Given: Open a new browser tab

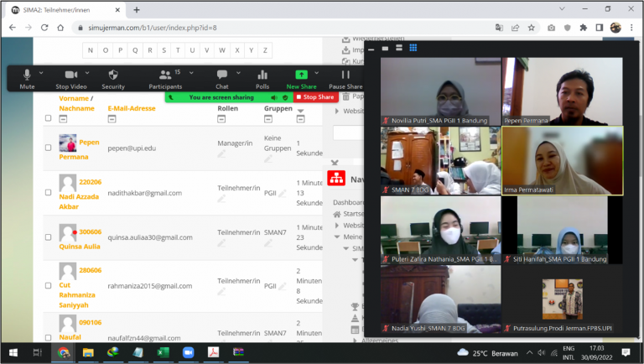Looking at the screenshot, I should [x=137, y=10].
